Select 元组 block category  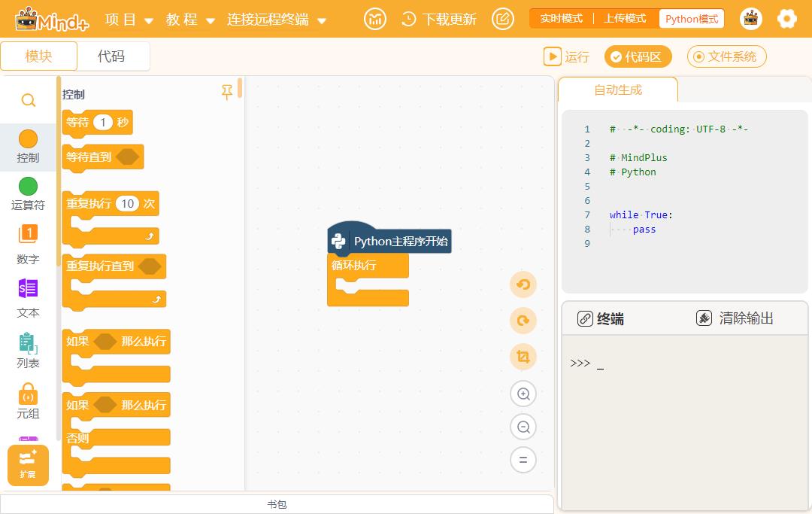click(28, 401)
